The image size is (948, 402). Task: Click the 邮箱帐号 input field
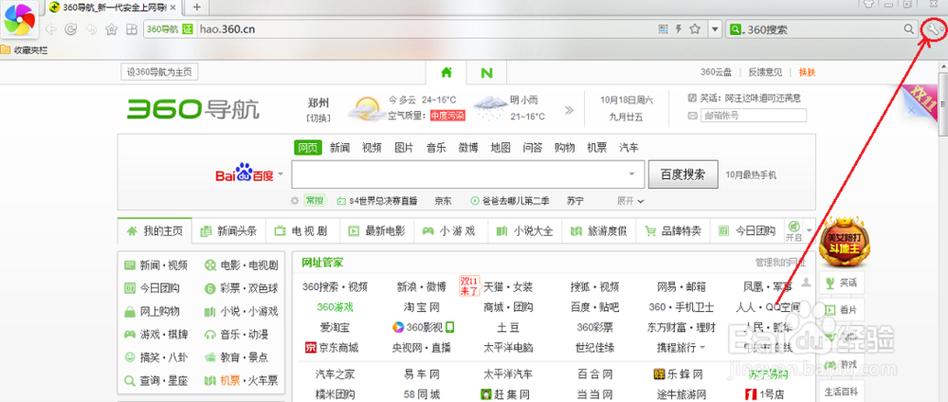coord(753,115)
